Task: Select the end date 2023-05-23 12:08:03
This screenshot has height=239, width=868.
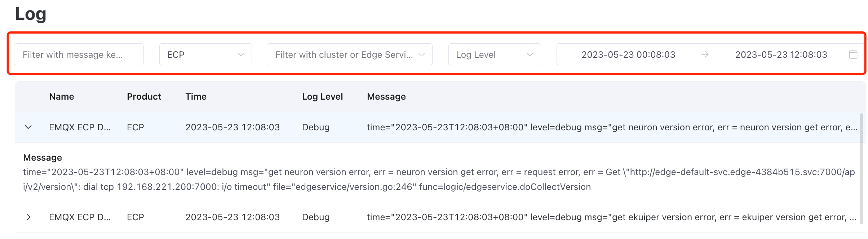Action: click(781, 55)
